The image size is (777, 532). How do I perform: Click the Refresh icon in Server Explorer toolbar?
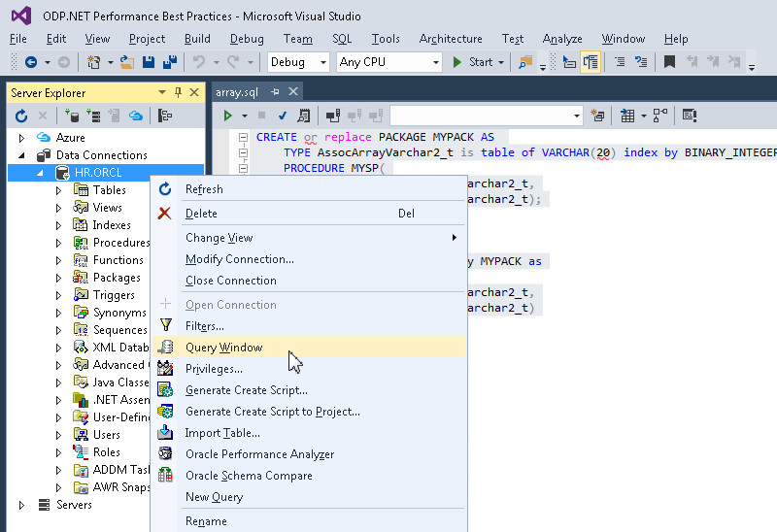coord(21,116)
